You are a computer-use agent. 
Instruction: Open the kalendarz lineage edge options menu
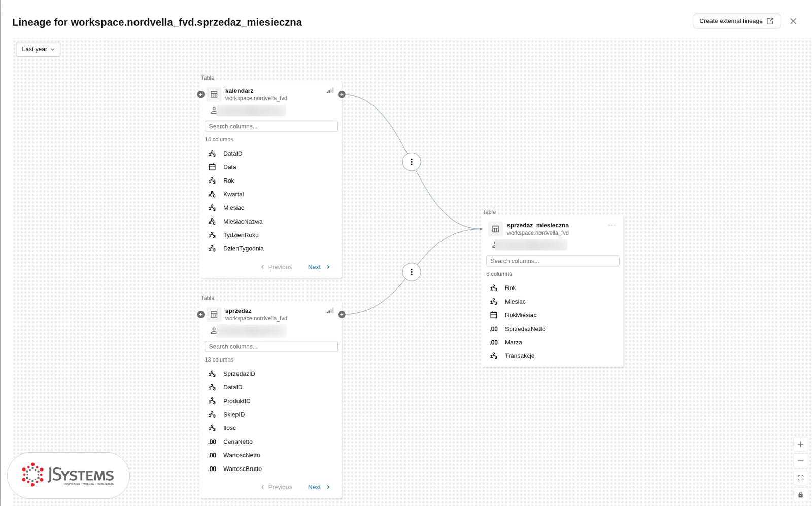[x=412, y=162]
